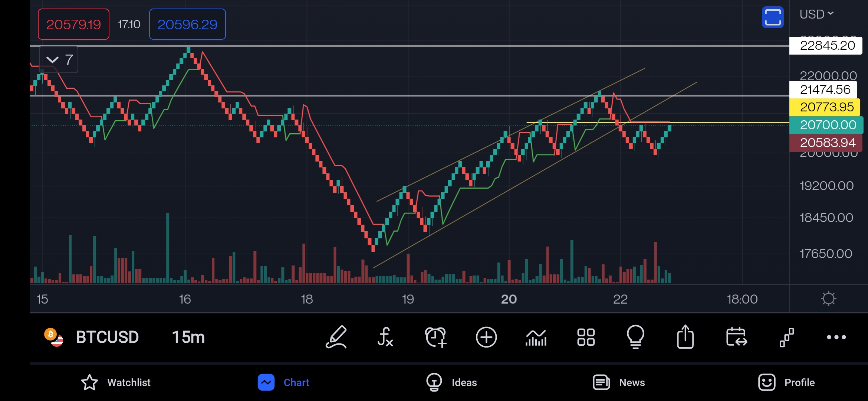The image size is (868, 401).
Task: Open chart type selector icon
Action: pyautogui.click(x=536, y=337)
